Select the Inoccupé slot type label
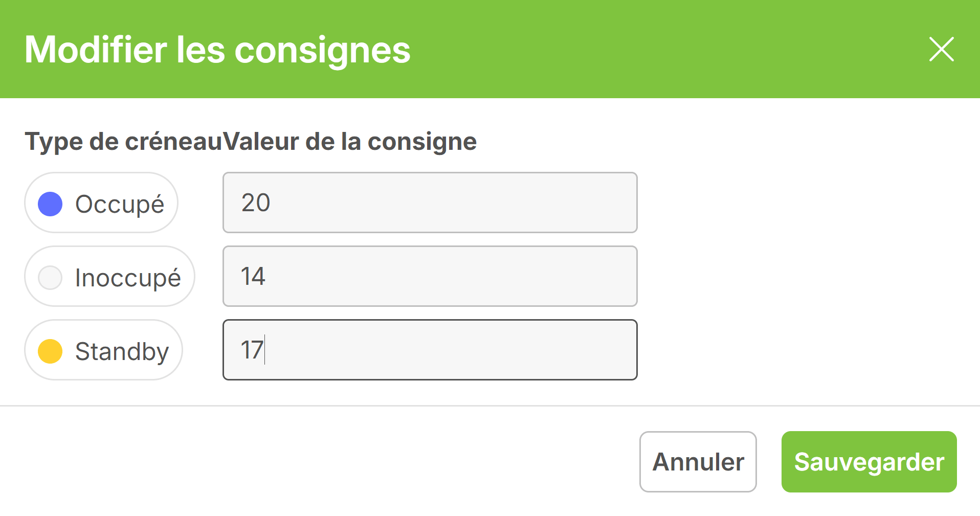Viewport: 980px width, 516px height. coord(128,278)
